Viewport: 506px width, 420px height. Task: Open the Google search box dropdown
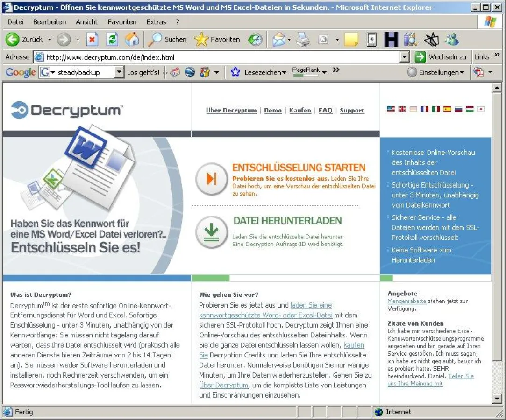(x=119, y=72)
